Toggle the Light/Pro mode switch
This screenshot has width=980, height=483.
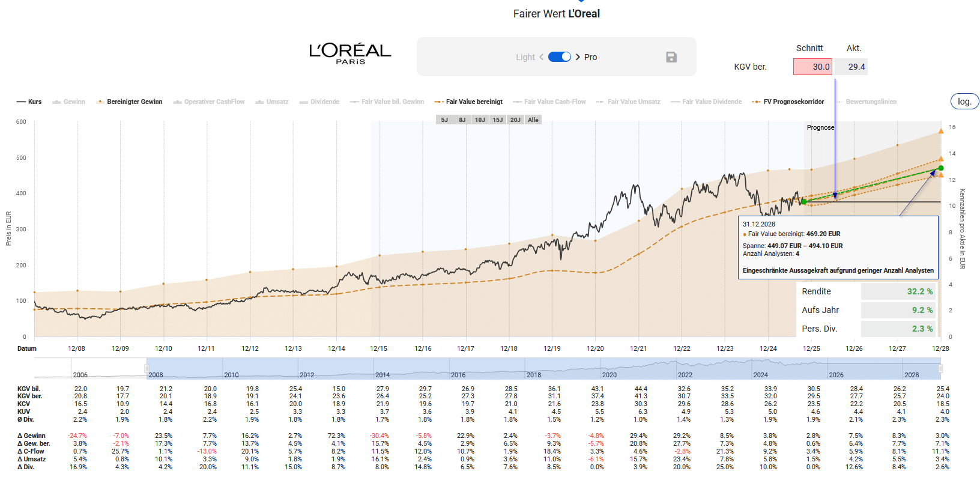click(560, 56)
